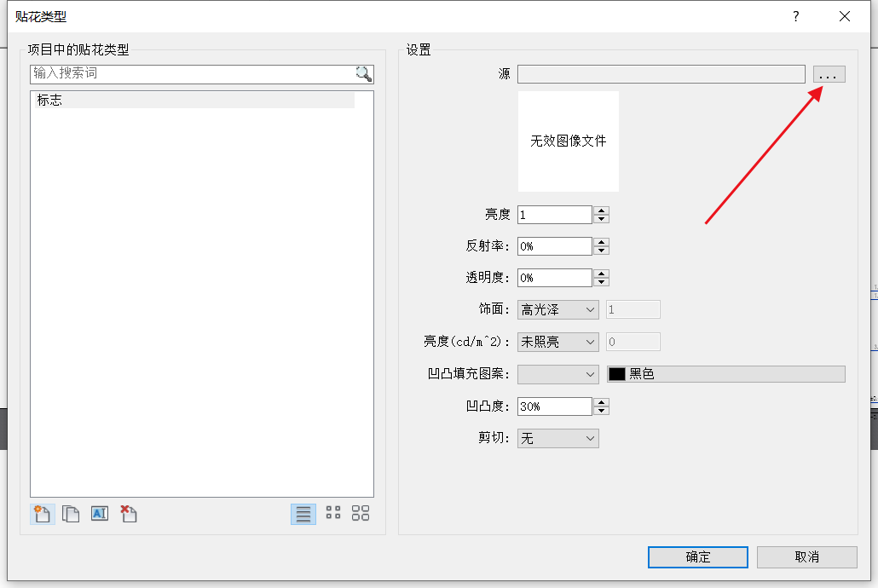This screenshot has height=588, width=878.
Task: Delete the selected decal type
Action: pos(129,514)
